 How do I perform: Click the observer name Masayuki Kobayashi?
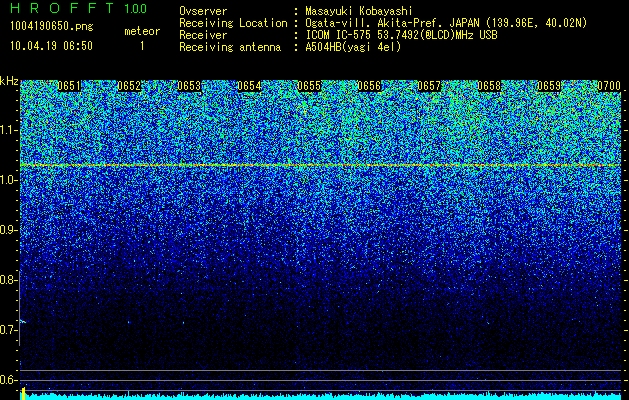coord(358,11)
